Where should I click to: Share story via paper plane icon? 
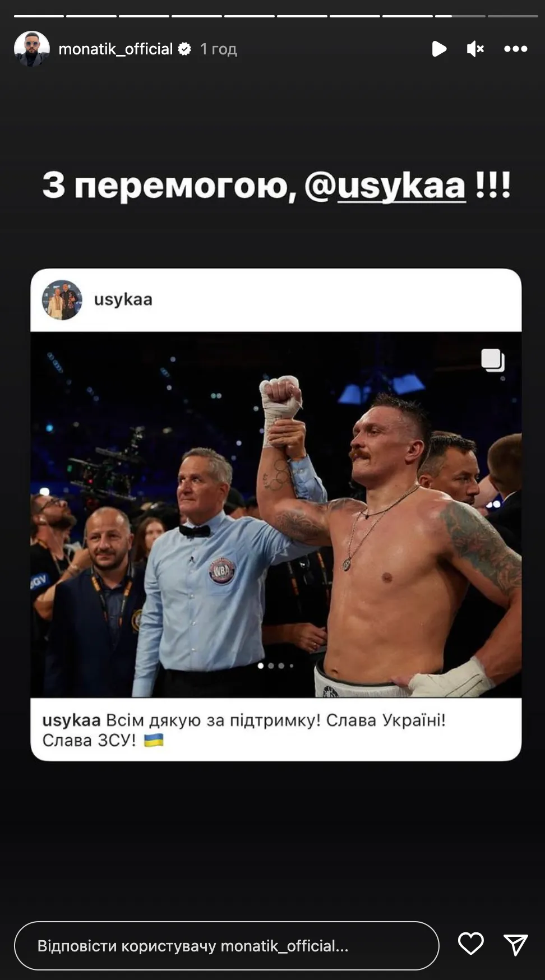click(515, 945)
